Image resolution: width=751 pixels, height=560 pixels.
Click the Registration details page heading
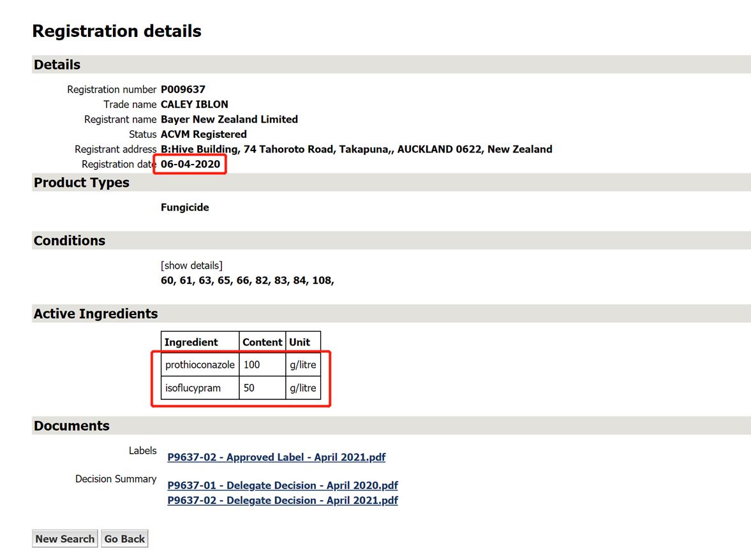[x=117, y=31]
